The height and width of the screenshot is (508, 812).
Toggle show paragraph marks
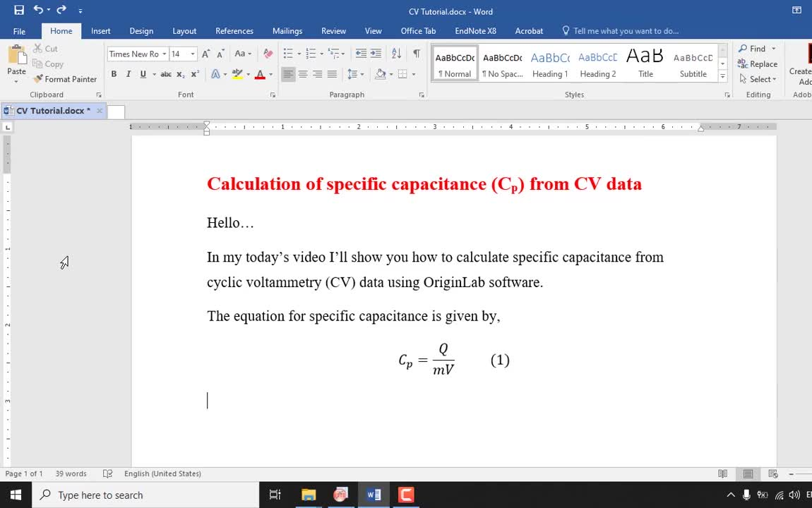tap(417, 54)
